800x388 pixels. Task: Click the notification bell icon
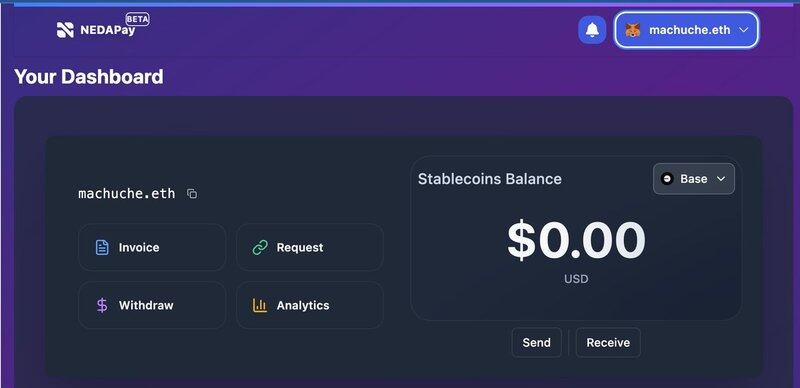click(x=592, y=30)
